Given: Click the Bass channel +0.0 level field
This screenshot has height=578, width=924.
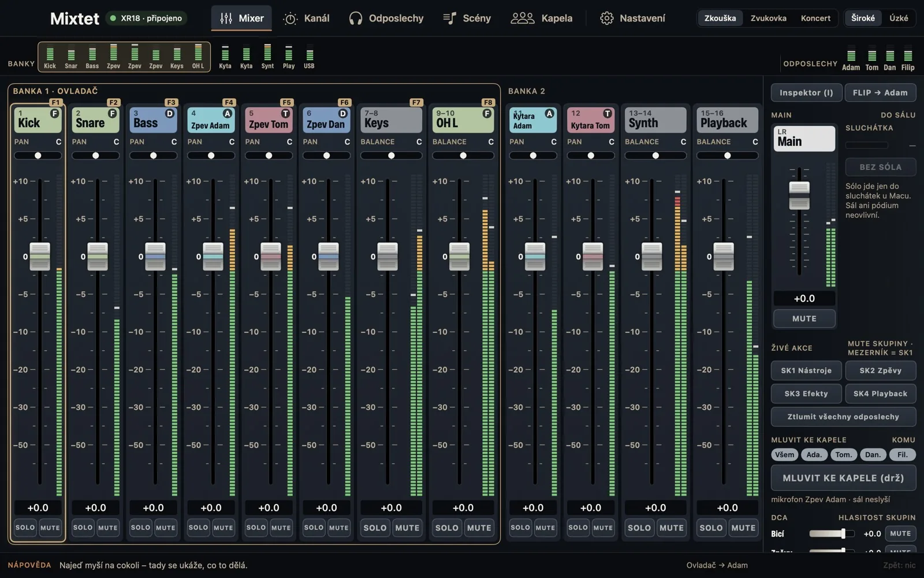Looking at the screenshot, I should (154, 507).
